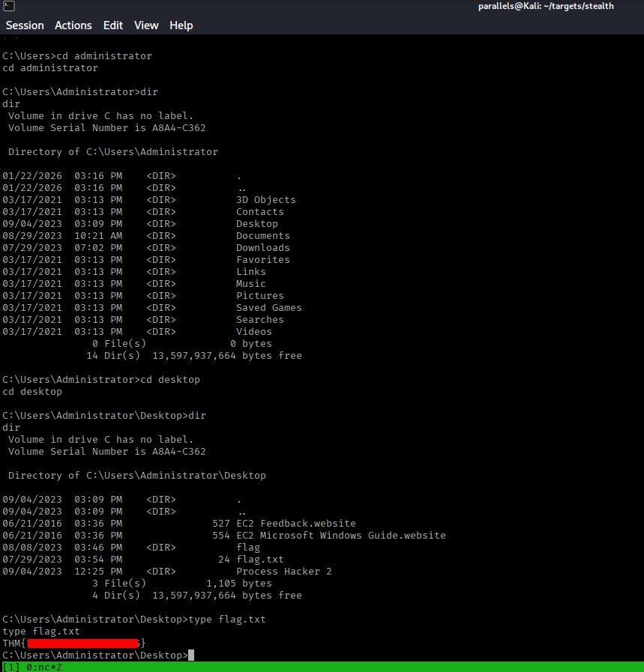Viewport: 644px width, 672px height.
Task: Open the Help menu
Action: click(181, 25)
